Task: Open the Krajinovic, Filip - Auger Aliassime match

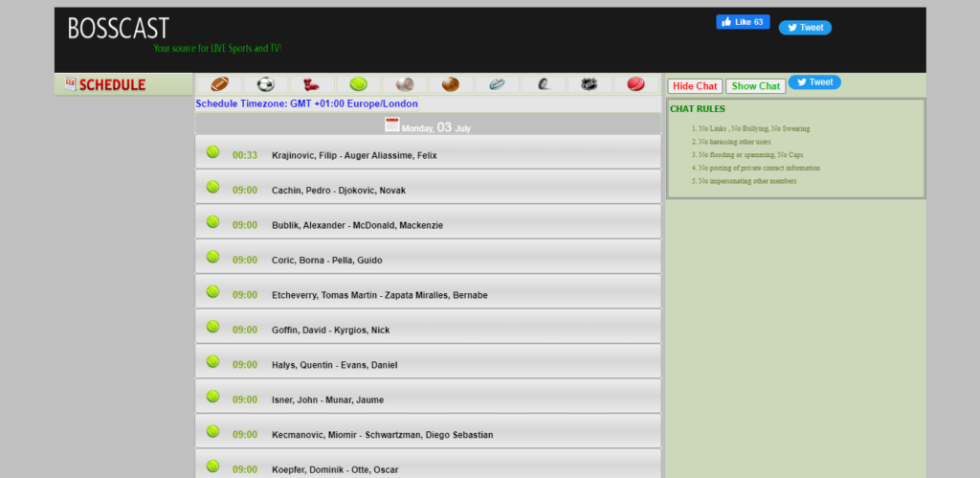Action: (354, 156)
